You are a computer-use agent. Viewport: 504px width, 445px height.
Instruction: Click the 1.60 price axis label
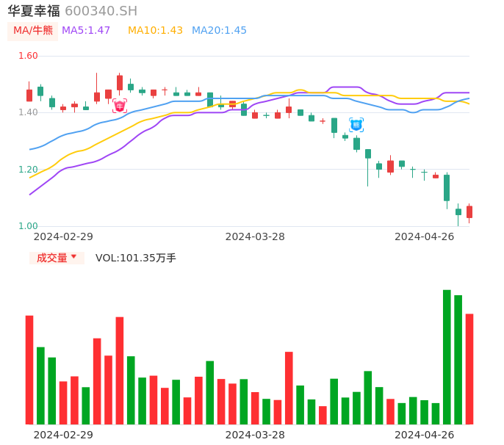pos(28,56)
